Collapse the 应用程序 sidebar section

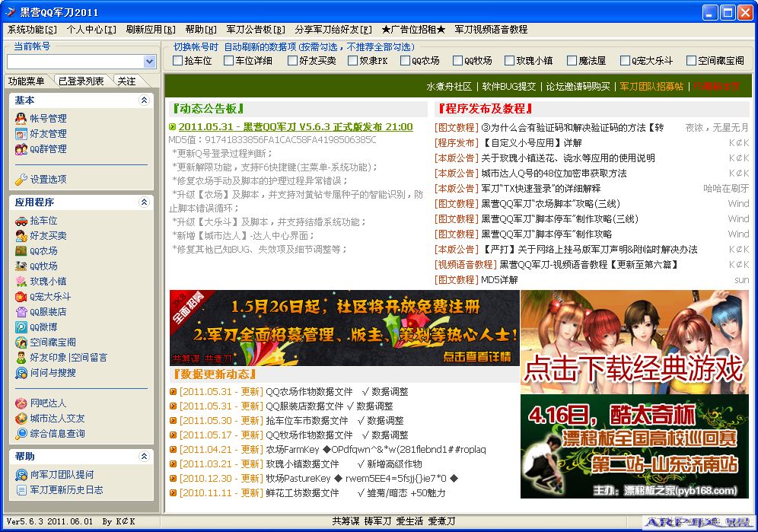[x=144, y=202]
